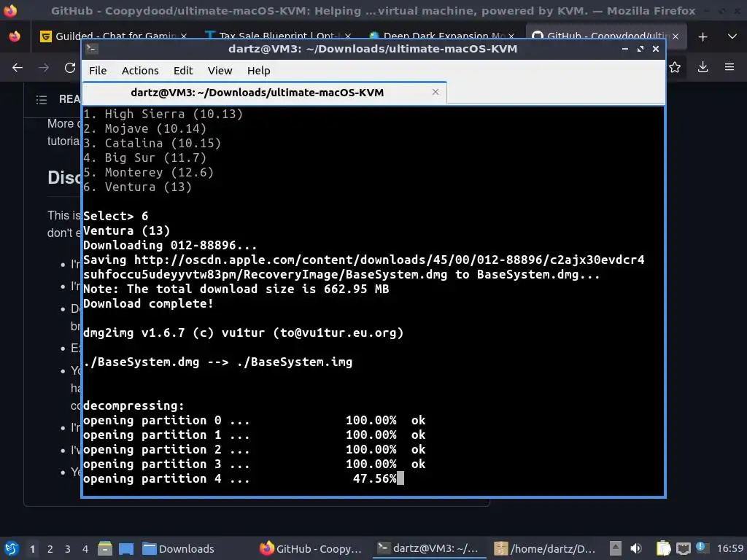Open the terminal File menu

[98, 71]
